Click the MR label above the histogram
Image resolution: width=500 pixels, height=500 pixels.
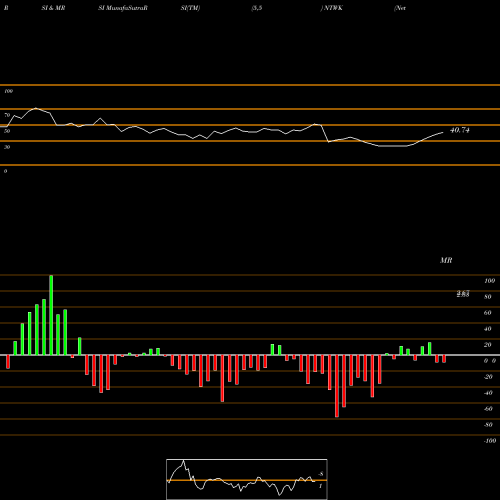pyautogui.click(x=446, y=260)
